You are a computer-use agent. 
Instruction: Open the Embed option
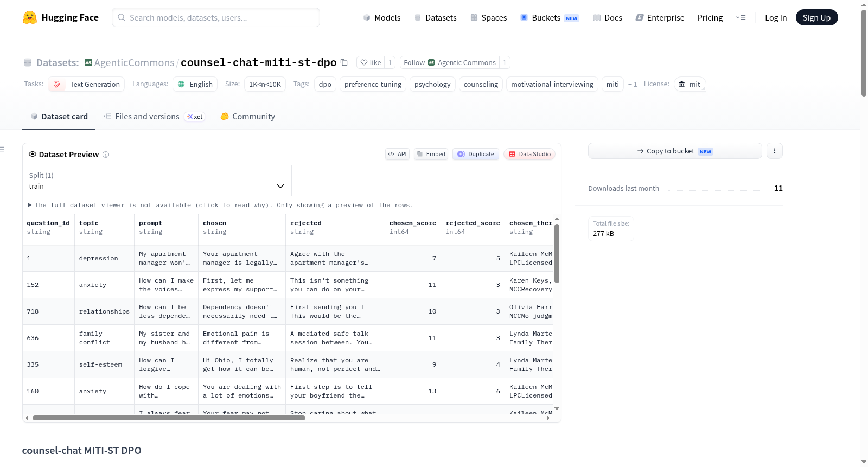[x=431, y=154]
